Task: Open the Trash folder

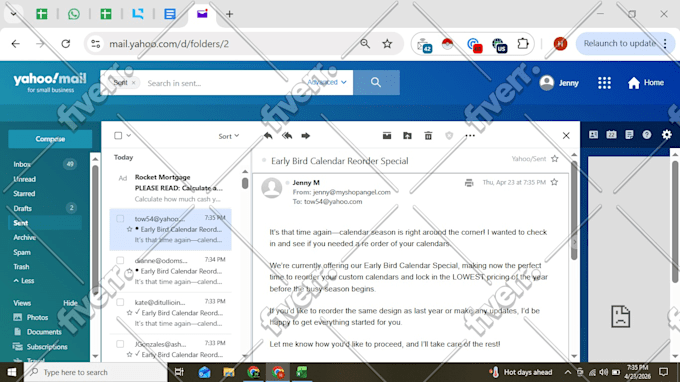Action: [21, 267]
